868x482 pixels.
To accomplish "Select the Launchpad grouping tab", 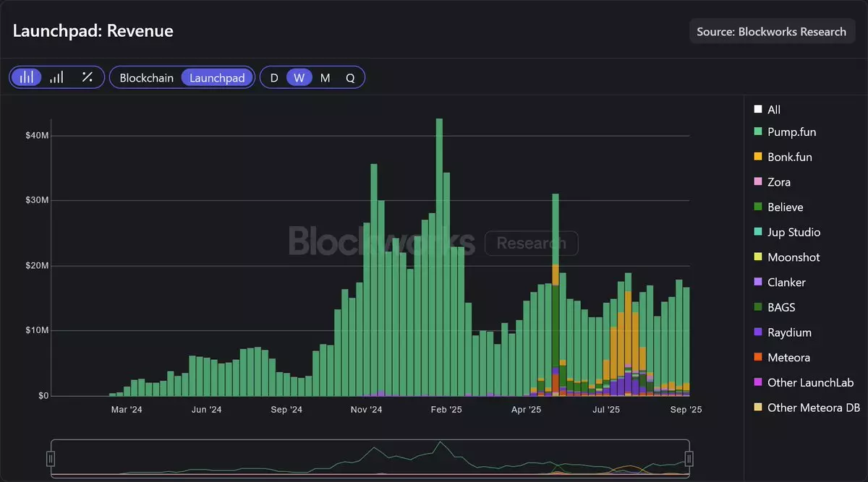I will coord(217,77).
